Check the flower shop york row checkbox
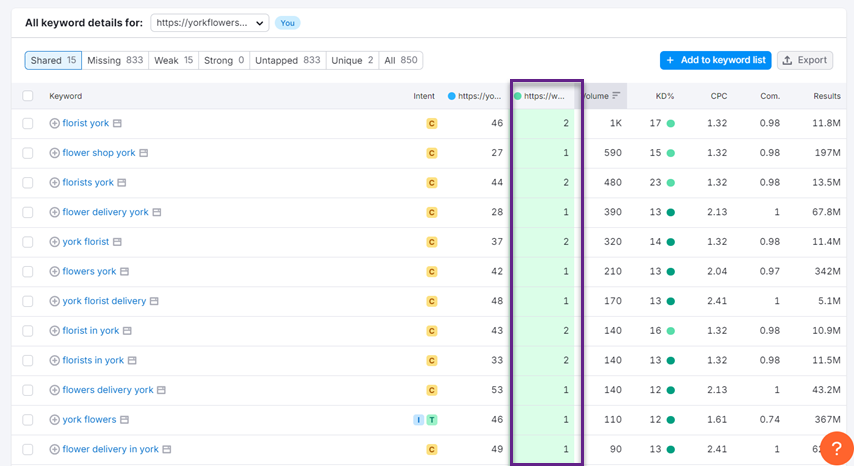Image resolution: width=854 pixels, height=466 pixels. [28, 153]
